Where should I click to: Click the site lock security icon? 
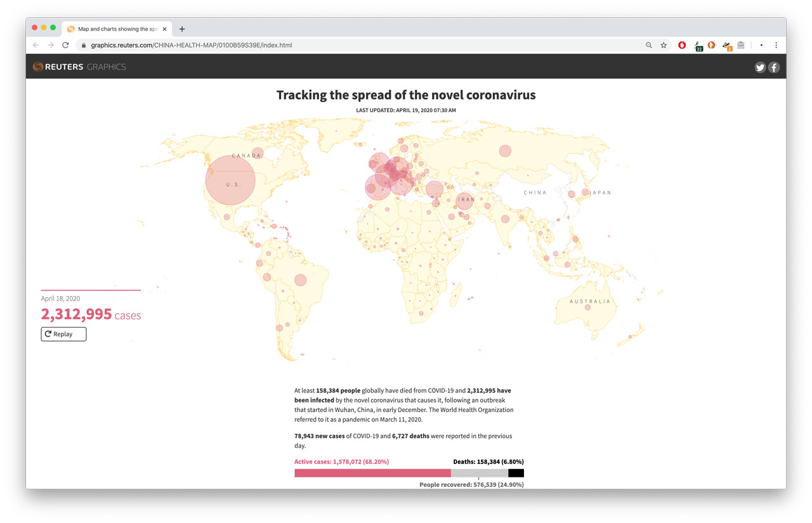point(83,46)
